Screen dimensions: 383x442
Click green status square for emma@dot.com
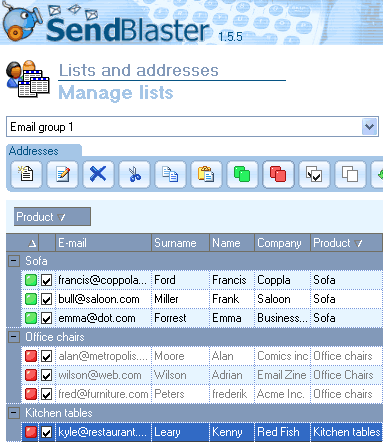tap(31, 318)
